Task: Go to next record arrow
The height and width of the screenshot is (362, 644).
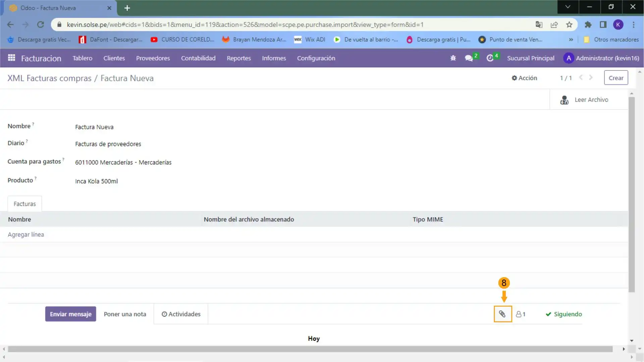Action: pyautogui.click(x=591, y=77)
